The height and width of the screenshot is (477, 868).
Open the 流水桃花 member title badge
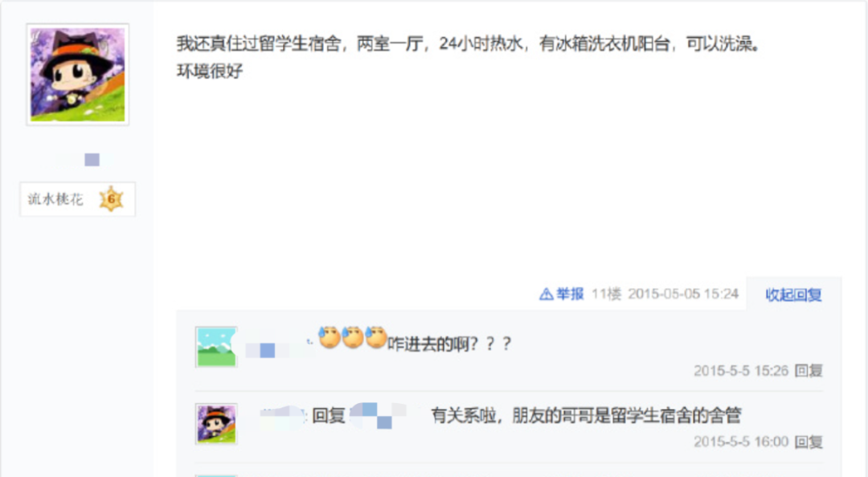(x=77, y=199)
